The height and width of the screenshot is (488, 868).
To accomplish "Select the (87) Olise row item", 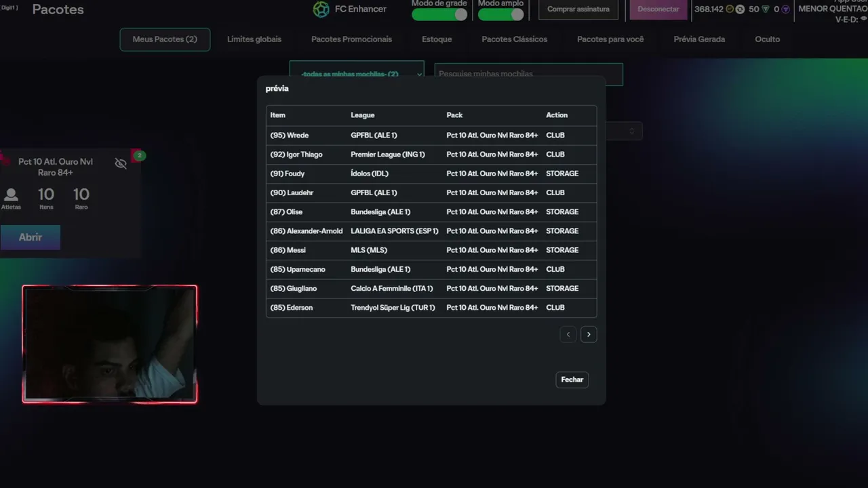I will click(286, 212).
